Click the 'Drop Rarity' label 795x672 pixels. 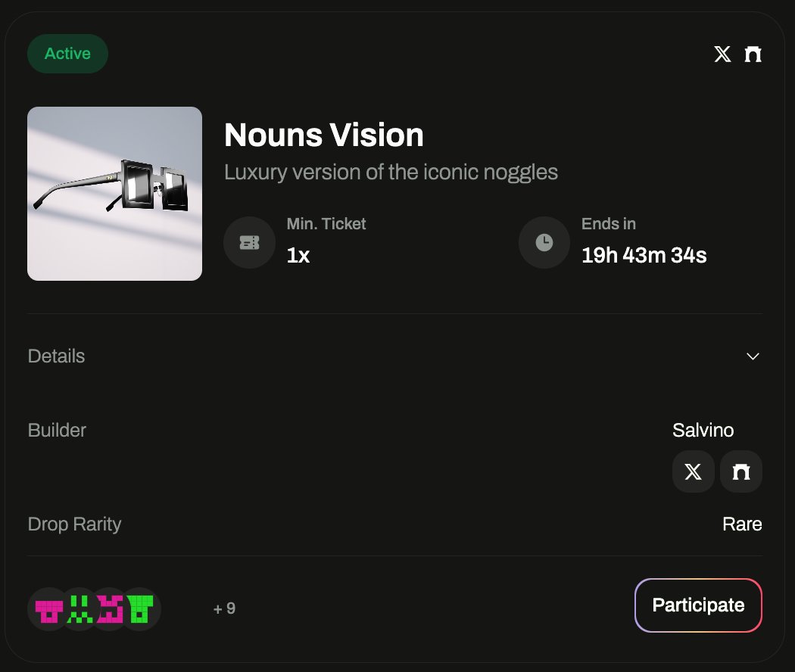(74, 524)
